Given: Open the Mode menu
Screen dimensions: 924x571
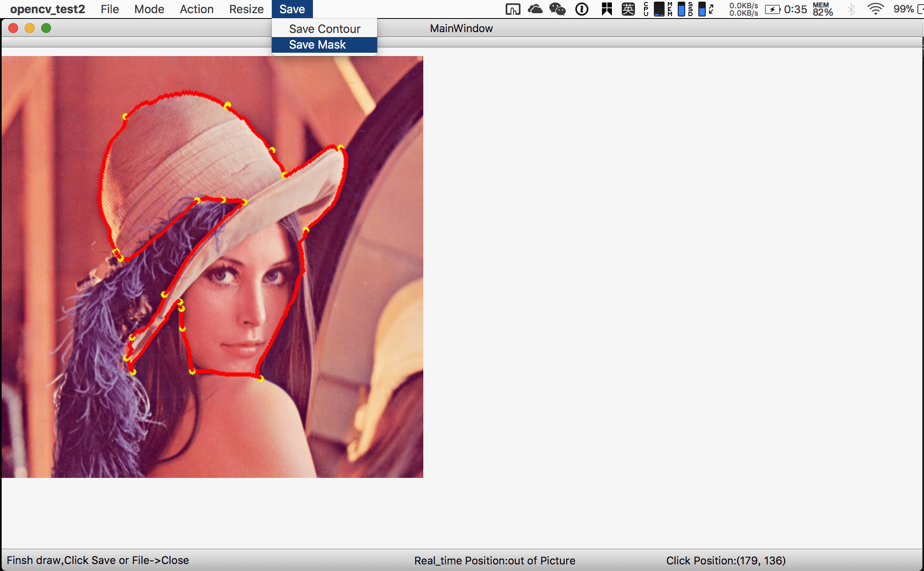Looking at the screenshot, I should pyautogui.click(x=149, y=9).
